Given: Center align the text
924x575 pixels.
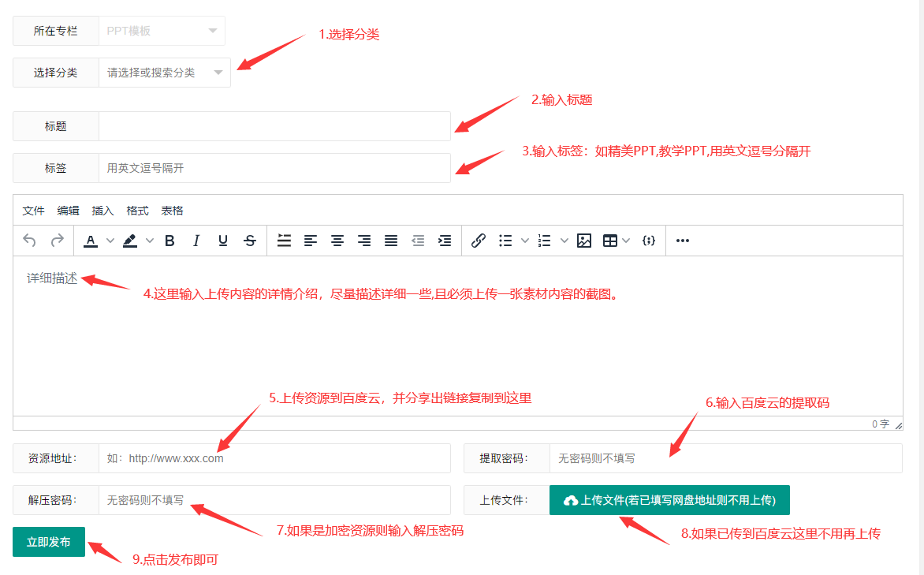Looking at the screenshot, I should click(337, 241).
